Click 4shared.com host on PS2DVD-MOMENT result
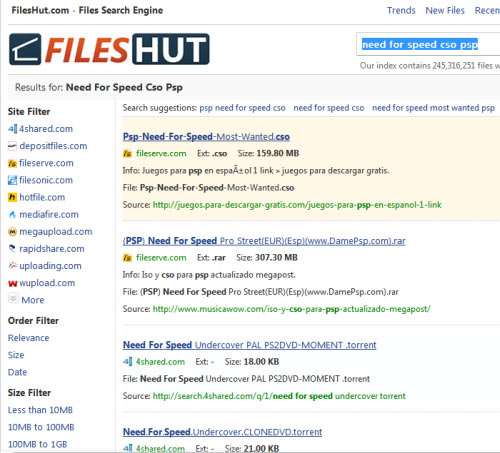500x453 pixels. 160,362
